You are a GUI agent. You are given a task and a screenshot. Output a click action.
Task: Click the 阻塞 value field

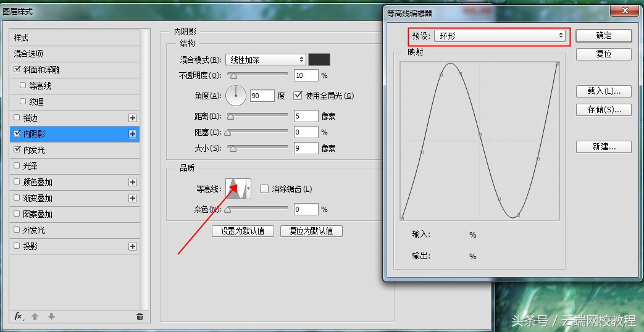(306, 132)
